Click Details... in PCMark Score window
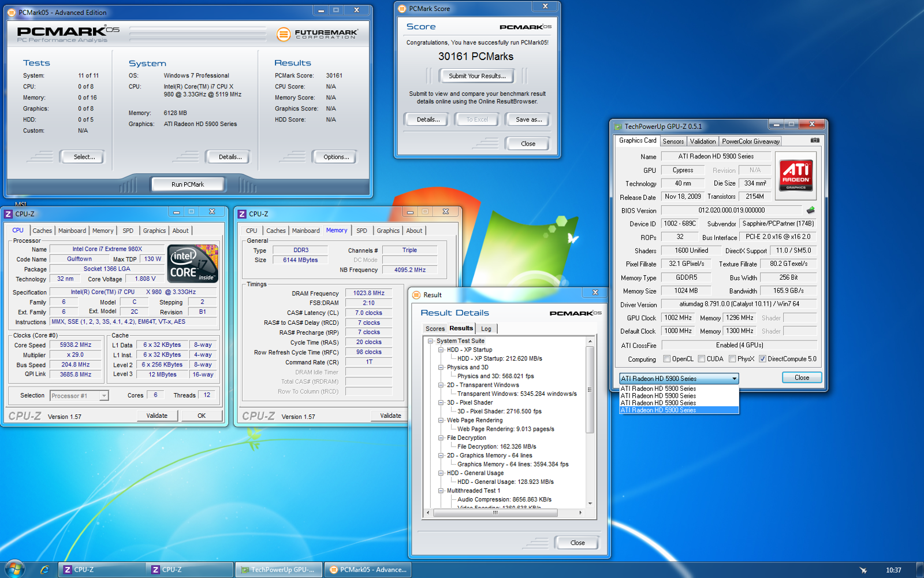Image resolution: width=924 pixels, height=578 pixels. (428, 120)
